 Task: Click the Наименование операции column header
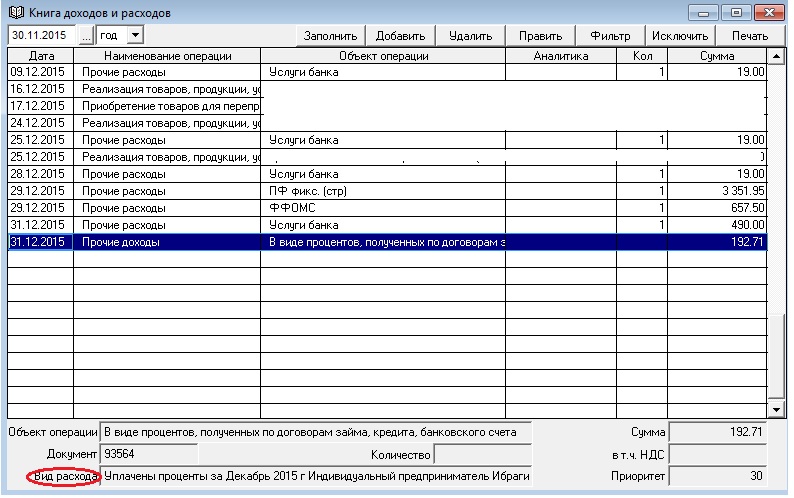tap(167, 56)
